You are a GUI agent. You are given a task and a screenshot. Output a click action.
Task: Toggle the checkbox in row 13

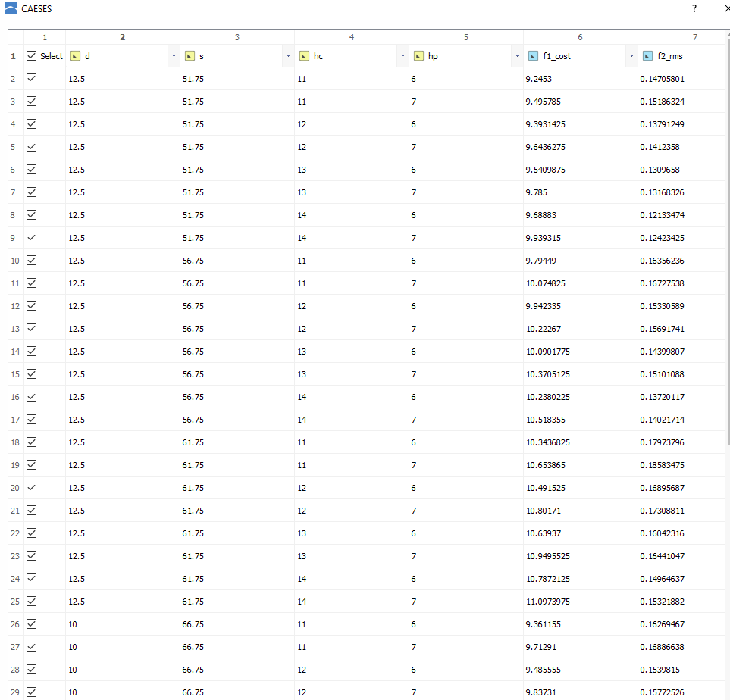coord(31,329)
